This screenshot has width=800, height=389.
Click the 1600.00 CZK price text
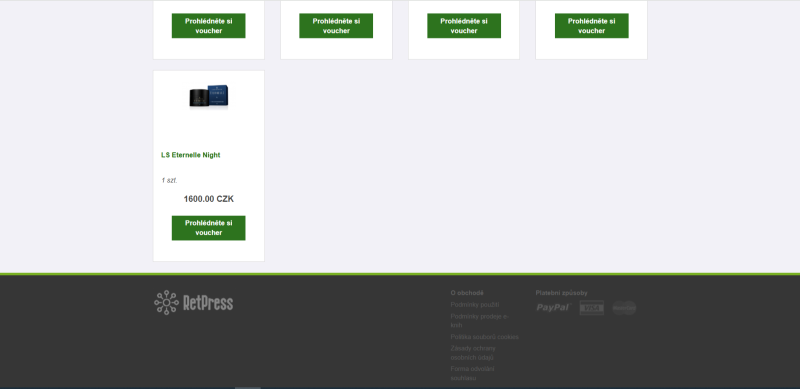tap(209, 199)
